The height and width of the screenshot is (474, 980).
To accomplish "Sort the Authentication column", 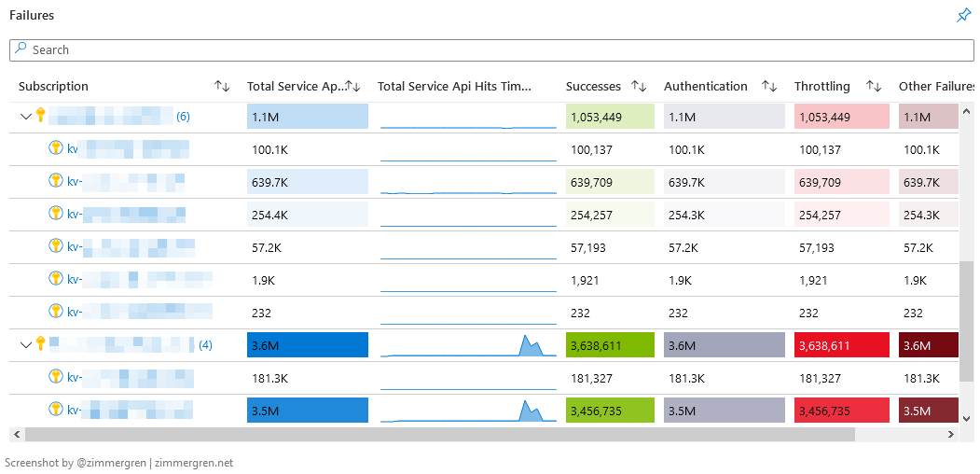I will tap(769, 86).
